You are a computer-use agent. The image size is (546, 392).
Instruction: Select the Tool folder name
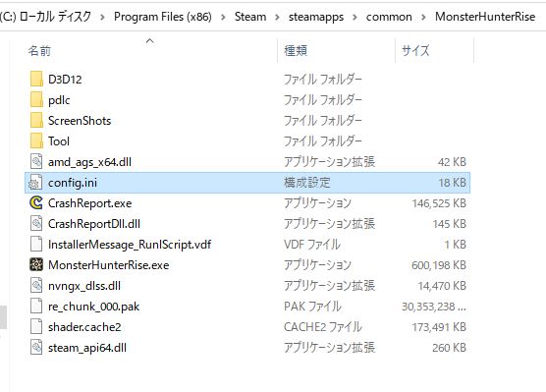[x=59, y=141]
